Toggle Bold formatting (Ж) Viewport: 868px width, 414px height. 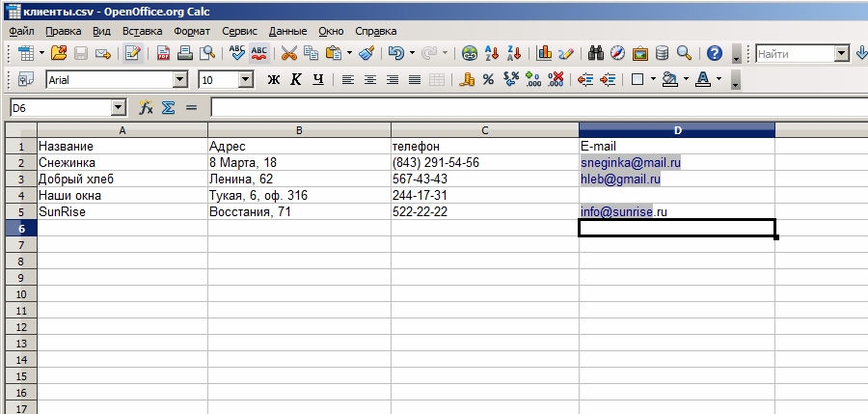(x=274, y=80)
